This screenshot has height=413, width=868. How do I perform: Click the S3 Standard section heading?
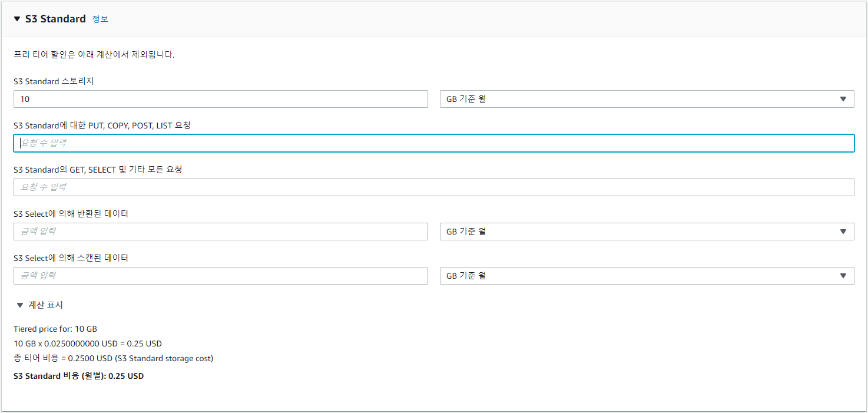point(55,19)
